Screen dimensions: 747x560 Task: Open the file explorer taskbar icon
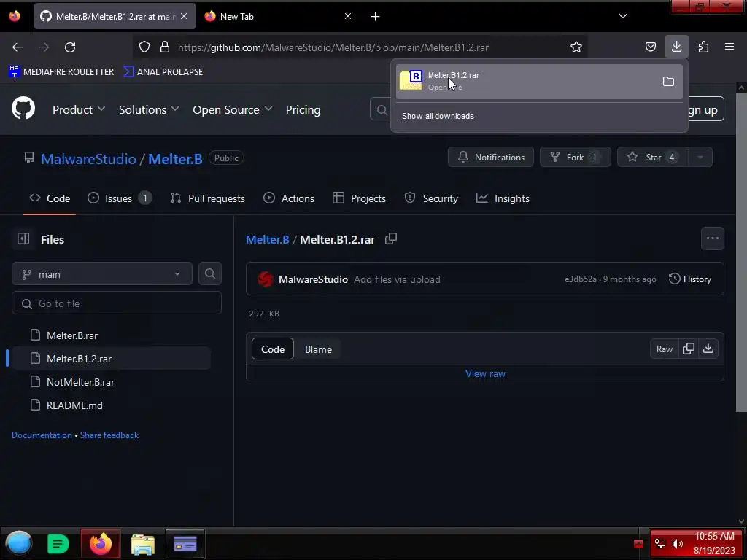tap(143, 544)
